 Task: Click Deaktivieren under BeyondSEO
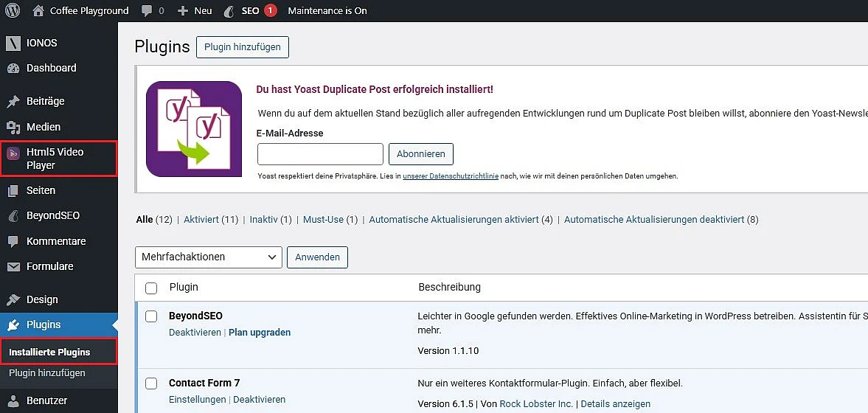(195, 332)
